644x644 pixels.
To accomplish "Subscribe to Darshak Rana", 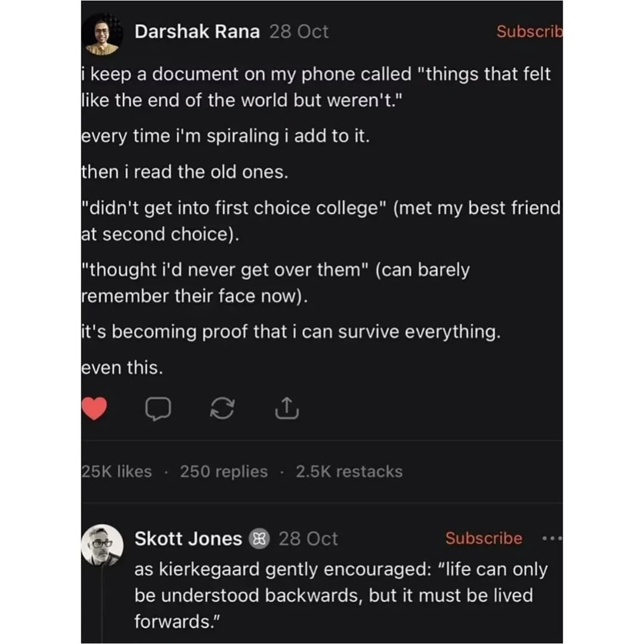I will (x=529, y=32).
